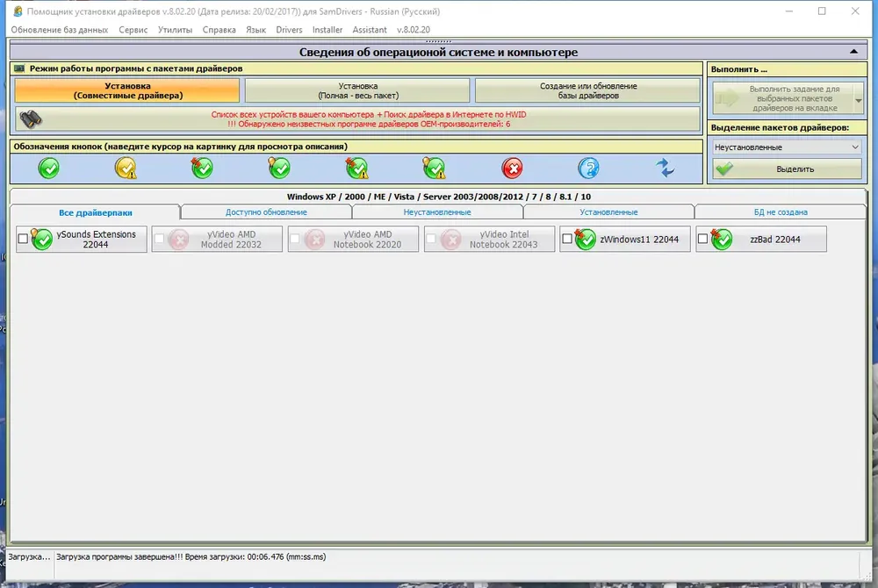Click the dotted panel splitter grip
The height and width of the screenshot is (588, 878).
coord(438,41)
